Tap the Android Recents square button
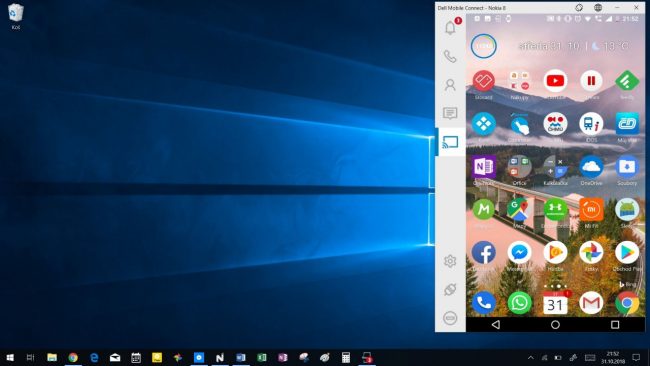The width and height of the screenshot is (650, 366). (x=615, y=325)
